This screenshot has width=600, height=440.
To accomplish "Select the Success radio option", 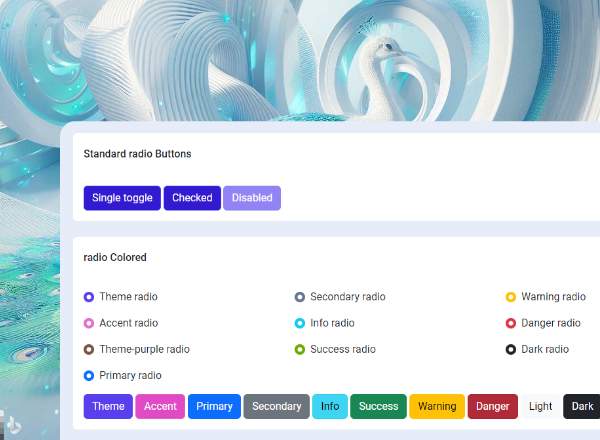I will click(x=300, y=349).
